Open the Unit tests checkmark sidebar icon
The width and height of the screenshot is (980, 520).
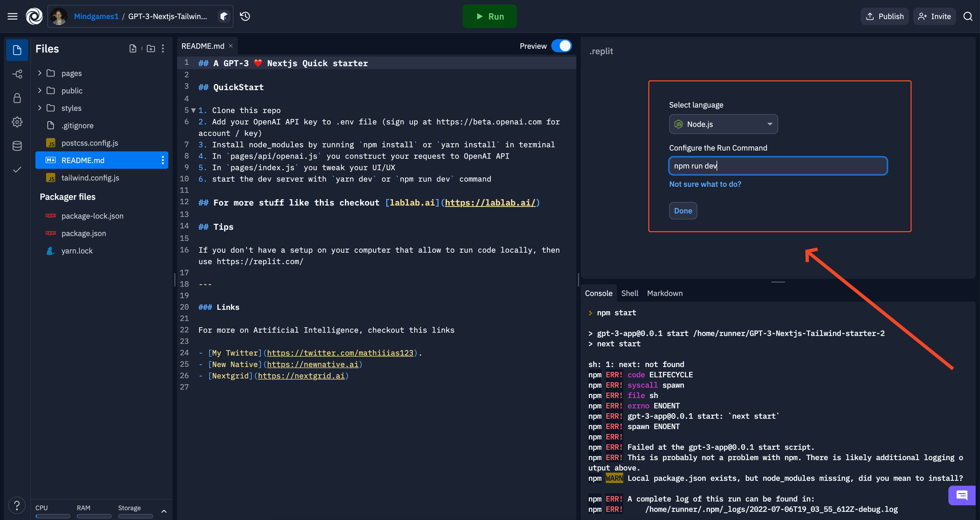coord(17,170)
